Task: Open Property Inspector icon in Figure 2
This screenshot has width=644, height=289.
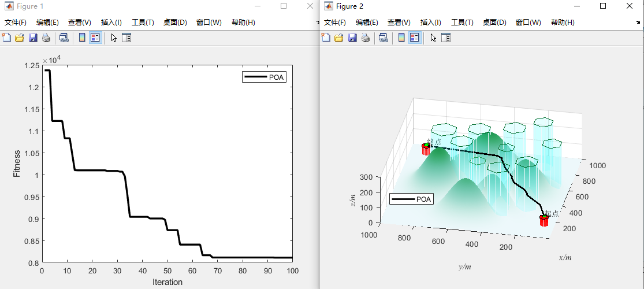Action: (x=446, y=38)
